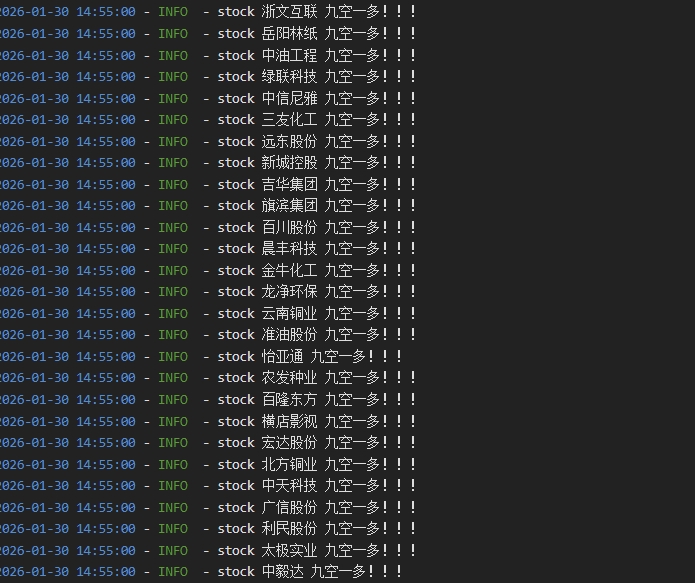Select the 云南铜业 log entry
The height and width of the screenshot is (583, 695).
tap(207, 313)
